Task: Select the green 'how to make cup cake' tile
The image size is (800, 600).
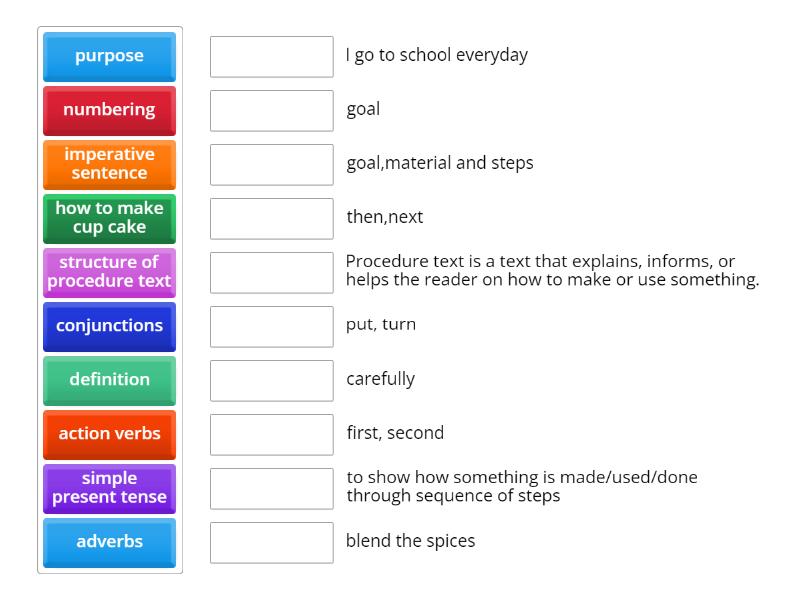Action: pyautogui.click(x=109, y=218)
